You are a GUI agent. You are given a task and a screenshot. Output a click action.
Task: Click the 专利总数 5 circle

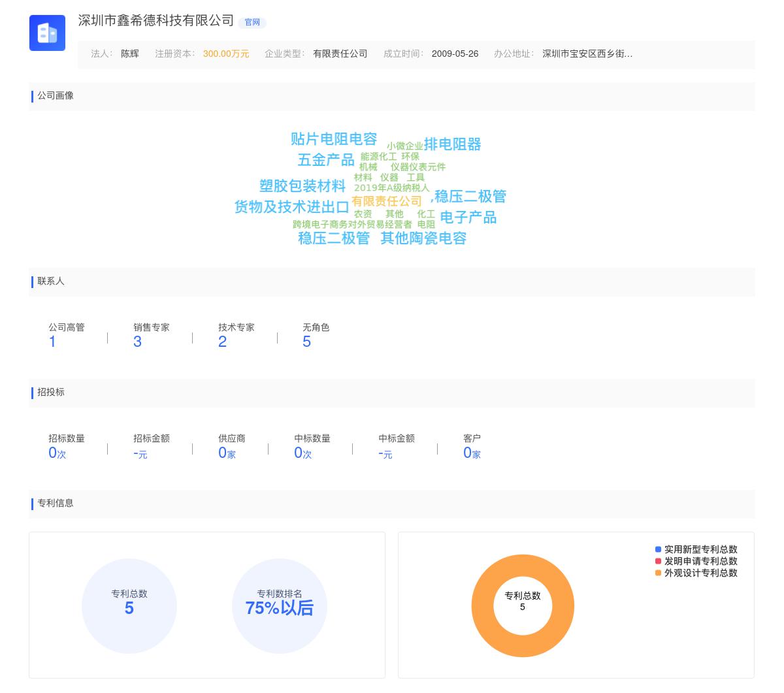(x=129, y=606)
